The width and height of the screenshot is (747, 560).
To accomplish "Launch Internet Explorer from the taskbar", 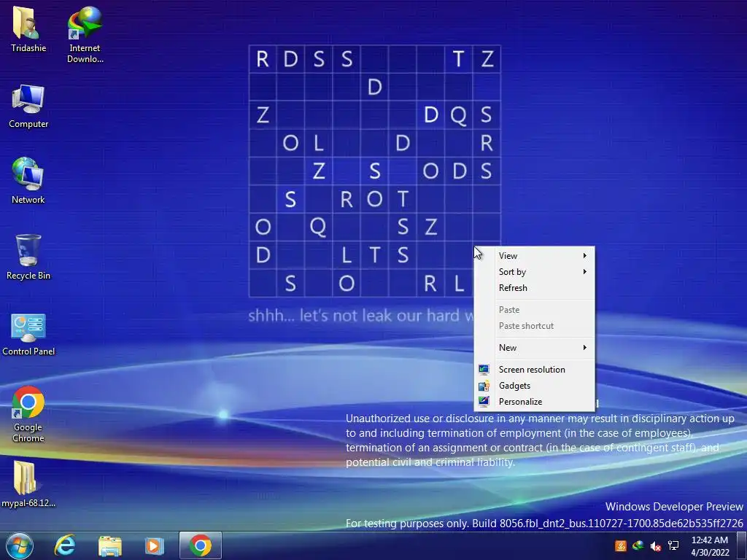I will pyautogui.click(x=65, y=545).
